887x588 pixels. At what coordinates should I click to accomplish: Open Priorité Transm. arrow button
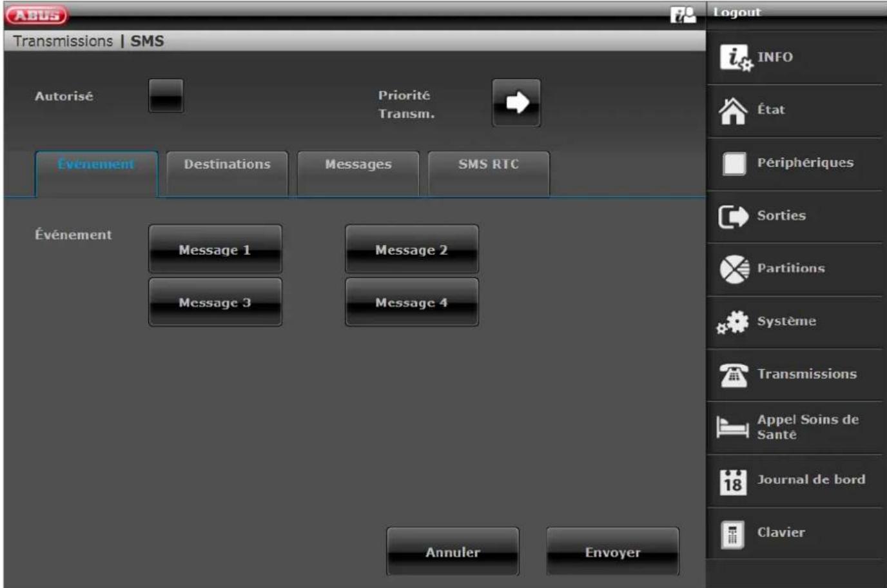point(516,103)
